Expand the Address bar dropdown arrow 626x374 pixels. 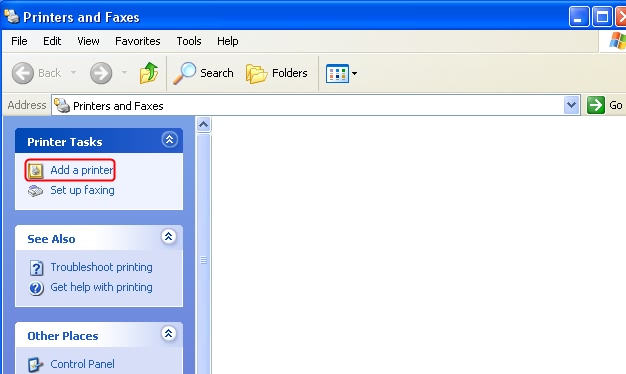(572, 105)
